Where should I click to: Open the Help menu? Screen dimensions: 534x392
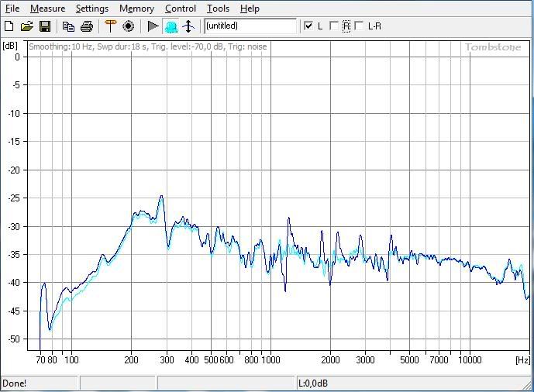click(x=250, y=9)
